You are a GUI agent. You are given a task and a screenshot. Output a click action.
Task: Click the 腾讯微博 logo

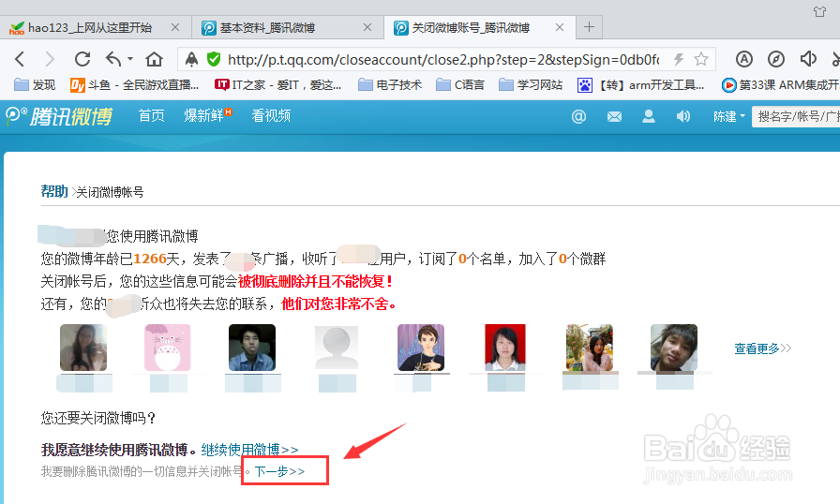(x=59, y=116)
